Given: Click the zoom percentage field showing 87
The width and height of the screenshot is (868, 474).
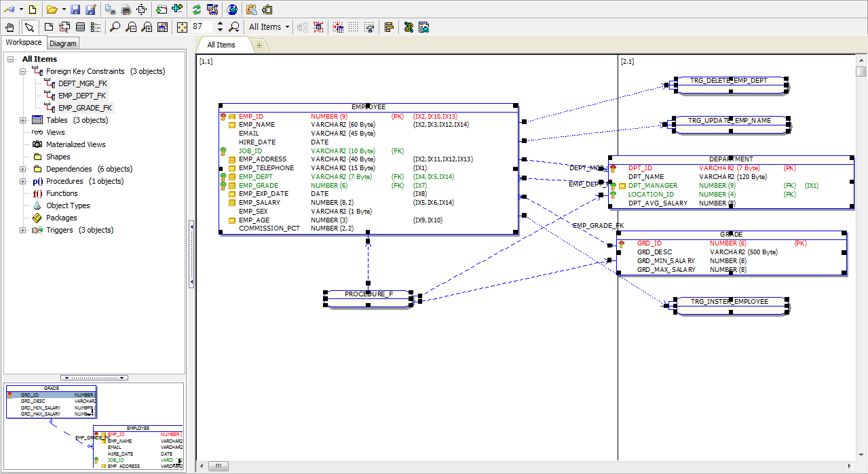Looking at the screenshot, I should click(x=202, y=27).
